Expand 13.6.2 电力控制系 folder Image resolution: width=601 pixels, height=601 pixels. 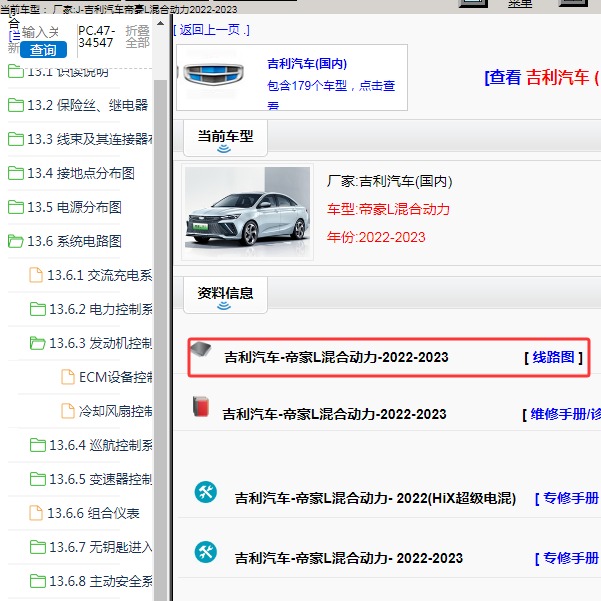(x=101, y=309)
